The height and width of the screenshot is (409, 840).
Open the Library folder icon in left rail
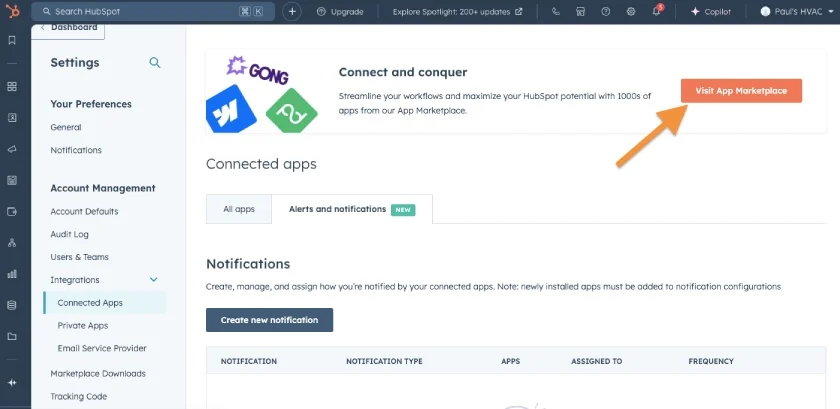(x=12, y=337)
